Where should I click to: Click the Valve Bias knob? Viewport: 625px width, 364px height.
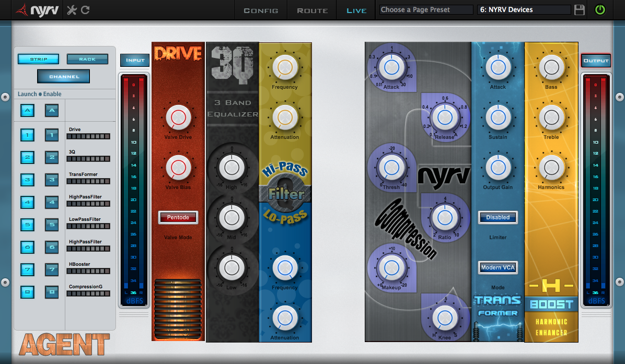[x=178, y=168]
